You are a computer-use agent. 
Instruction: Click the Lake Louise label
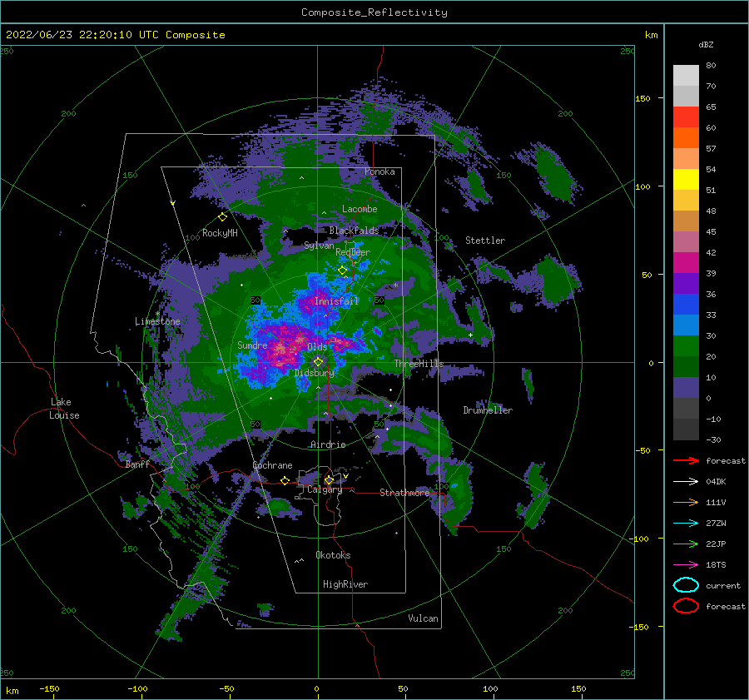(x=64, y=409)
